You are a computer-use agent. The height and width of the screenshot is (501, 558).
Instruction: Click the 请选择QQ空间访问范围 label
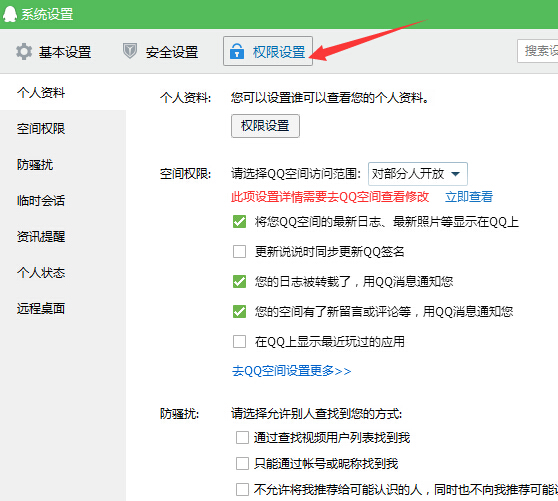296,174
